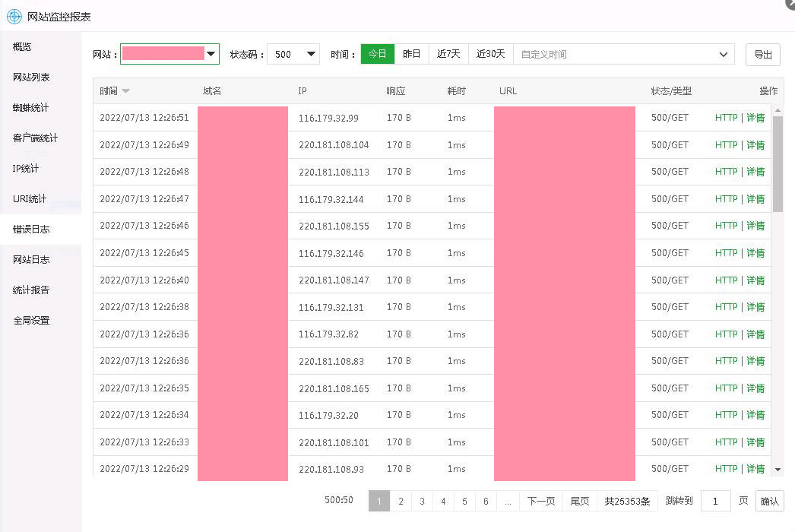795x532 pixels.
Task: Go to page 2
Action: 401,501
